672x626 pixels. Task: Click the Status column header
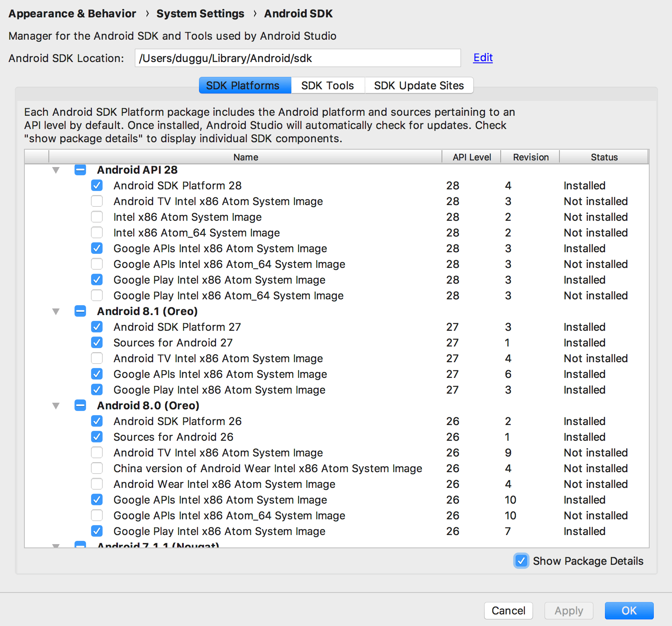click(604, 157)
